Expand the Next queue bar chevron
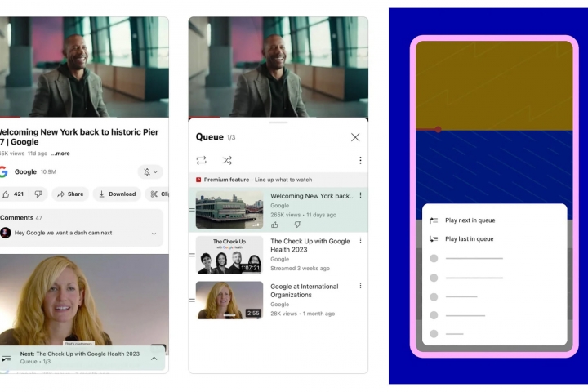This screenshot has height=392, width=588. click(x=154, y=358)
